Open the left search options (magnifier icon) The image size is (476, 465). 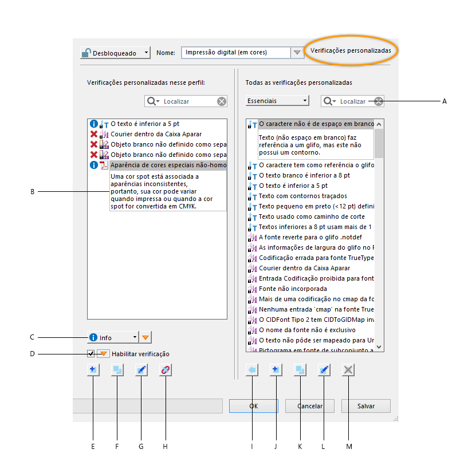tap(153, 101)
